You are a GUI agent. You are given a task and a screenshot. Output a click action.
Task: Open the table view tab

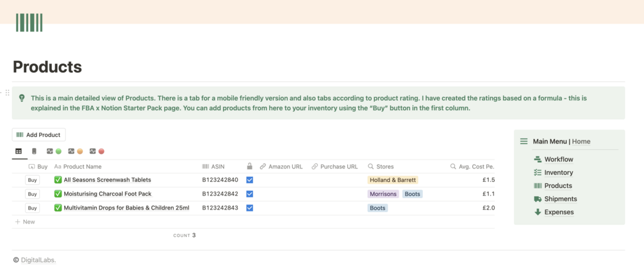(19, 151)
